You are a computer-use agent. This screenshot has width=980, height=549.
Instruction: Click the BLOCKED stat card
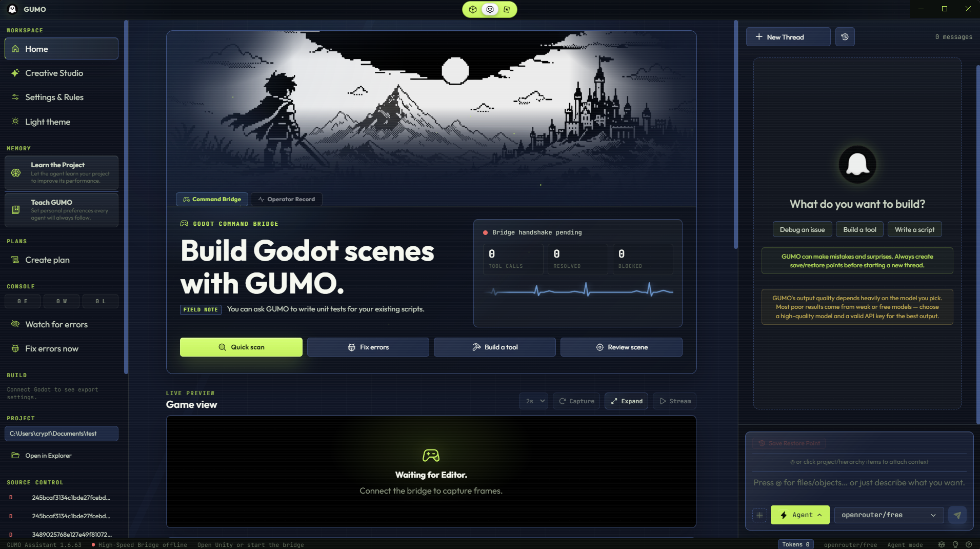tap(643, 259)
